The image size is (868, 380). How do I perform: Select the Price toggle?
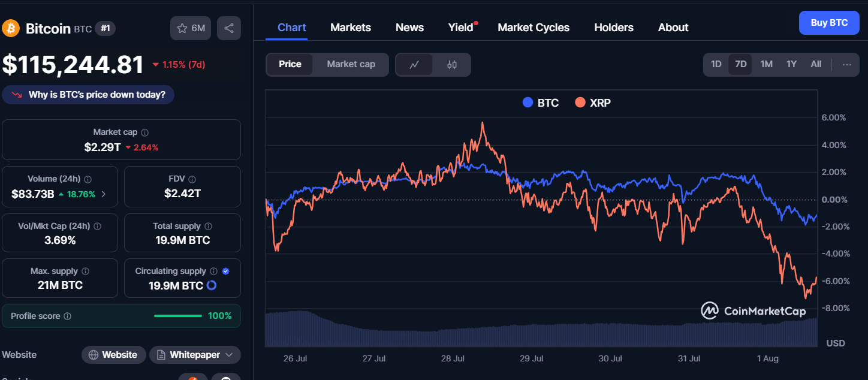tap(290, 65)
